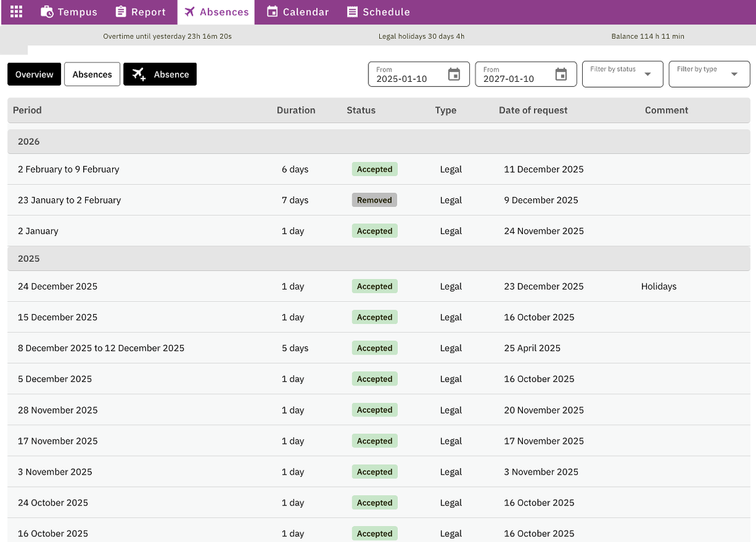Switch to the Schedule tab
The image size is (756, 542).
379,12
